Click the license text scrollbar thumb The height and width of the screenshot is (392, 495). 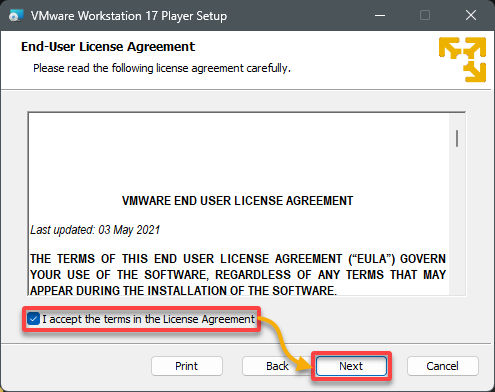457,138
